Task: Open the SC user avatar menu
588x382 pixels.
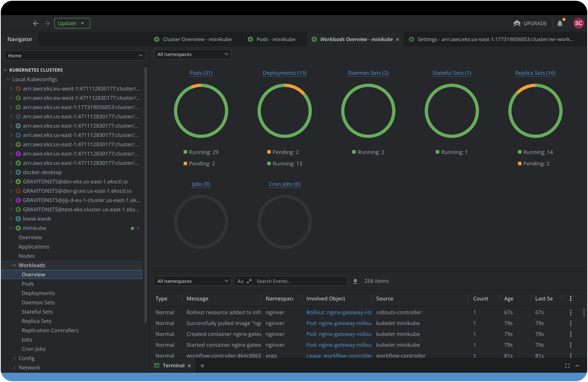Action: [x=578, y=23]
